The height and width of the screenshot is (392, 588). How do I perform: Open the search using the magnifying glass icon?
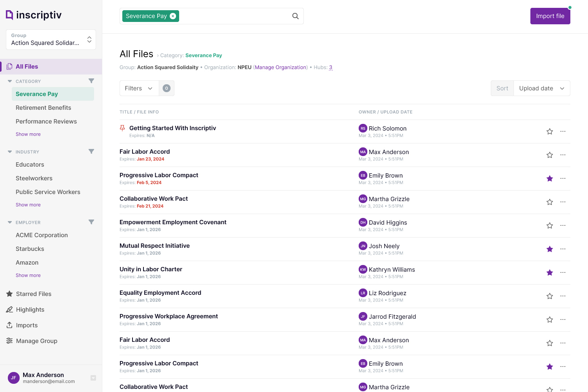(x=295, y=16)
